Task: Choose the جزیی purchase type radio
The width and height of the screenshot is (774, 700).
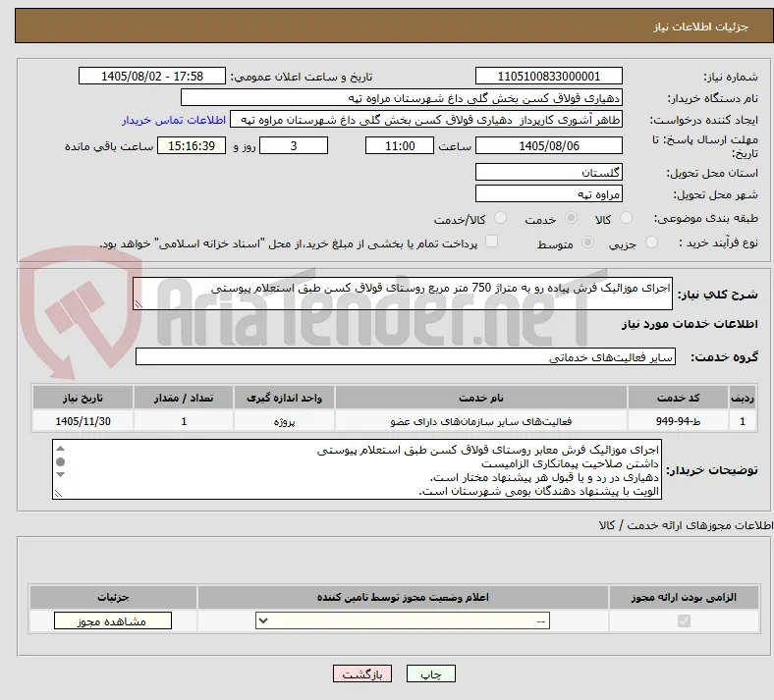Action: click(651, 242)
